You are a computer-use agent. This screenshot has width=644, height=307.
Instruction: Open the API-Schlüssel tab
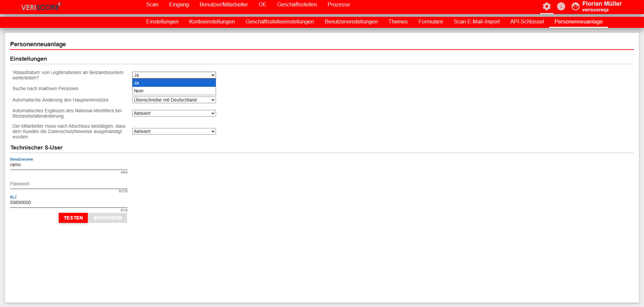coord(527,21)
